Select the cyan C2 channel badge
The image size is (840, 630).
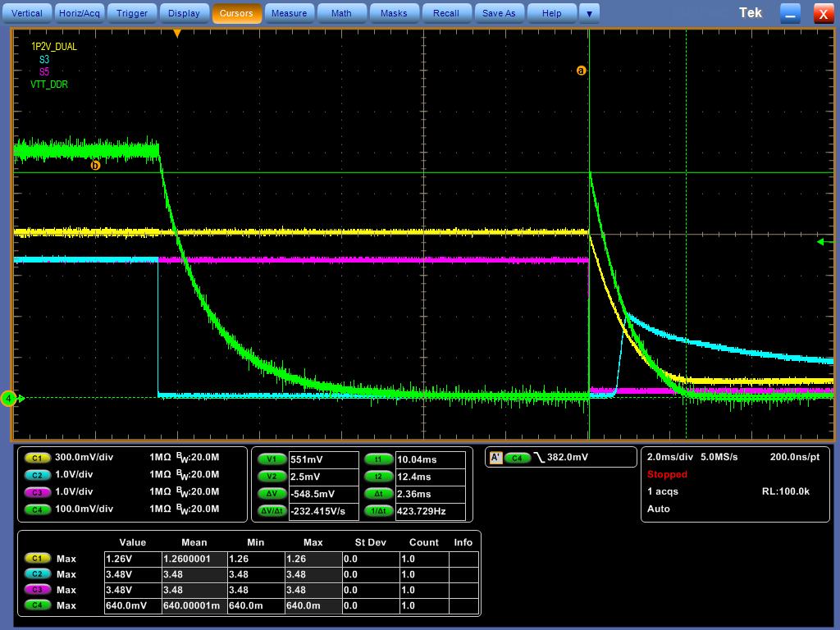click(x=37, y=475)
